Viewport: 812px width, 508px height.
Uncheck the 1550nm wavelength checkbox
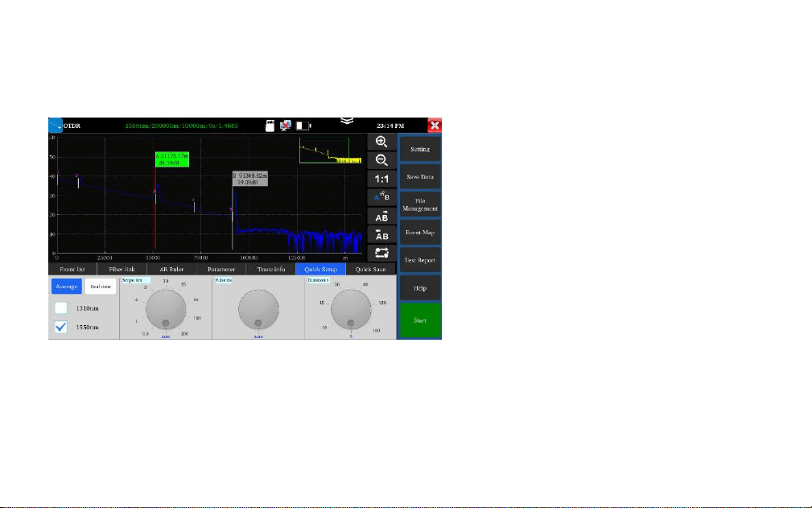(61, 328)
